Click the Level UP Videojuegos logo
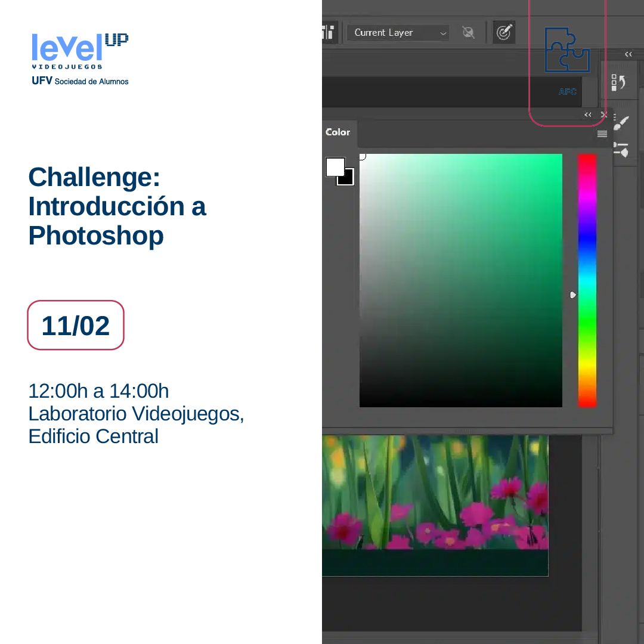This screenshot has width=644, height=644. click(80, 51)
